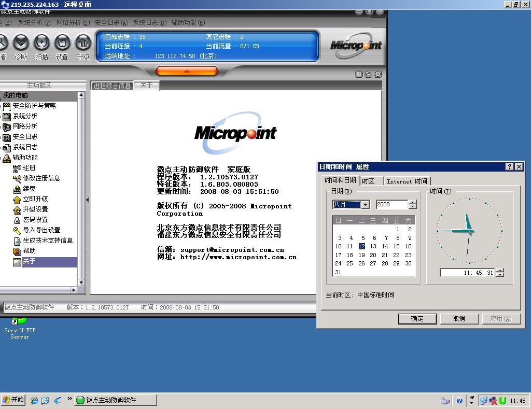
Task: Click the 确定 button in date dialog
Action: [417, 319]
